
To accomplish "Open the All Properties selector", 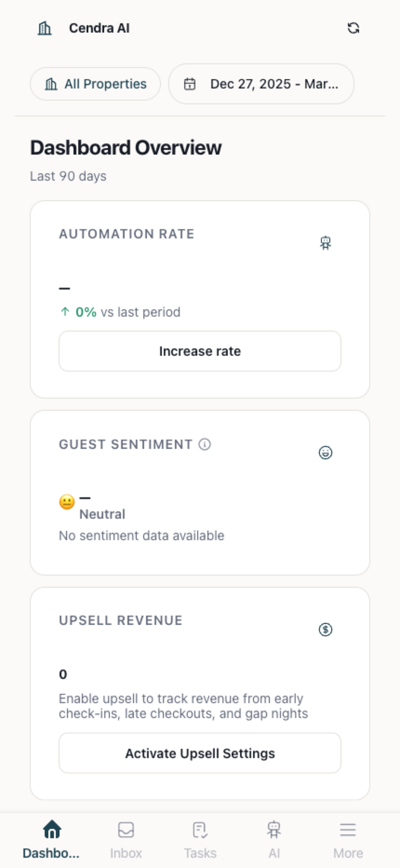I will coord(95,84).
